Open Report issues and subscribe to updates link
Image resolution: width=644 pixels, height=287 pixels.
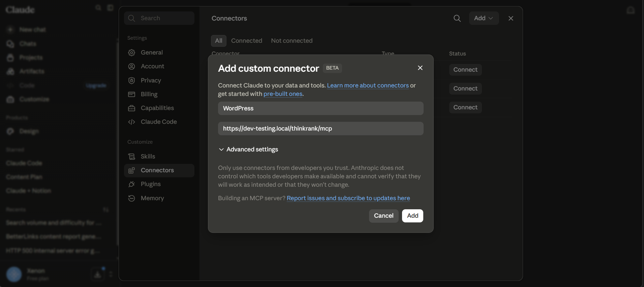348,198
